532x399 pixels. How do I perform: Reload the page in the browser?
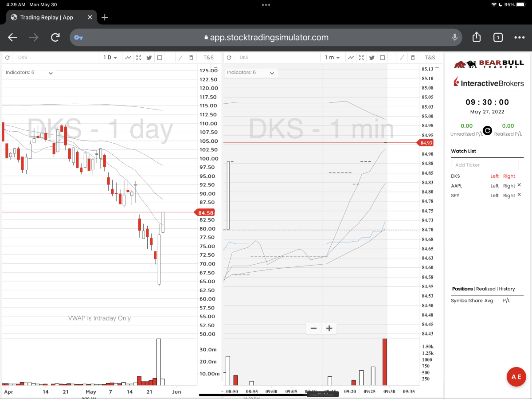tap(55, 37)
